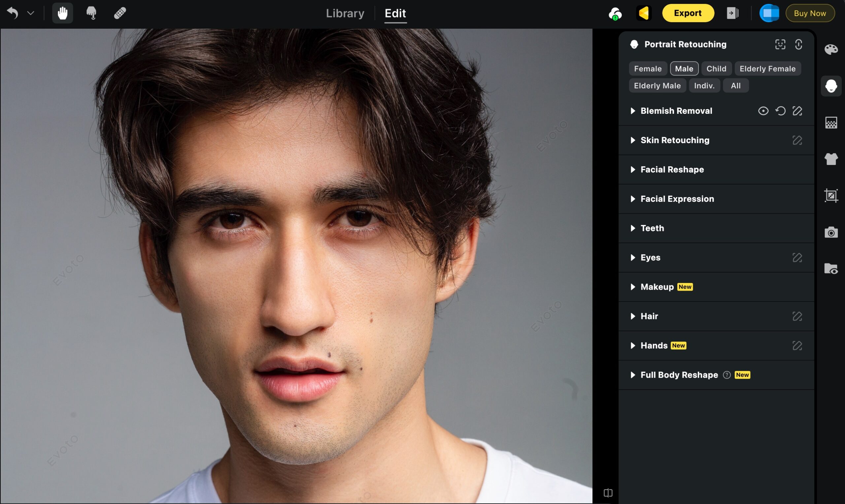Image resolution: width=845 pixels, height=504 pixels.
Task: Expand the Skin Retouching section
Action: point(674,140)
